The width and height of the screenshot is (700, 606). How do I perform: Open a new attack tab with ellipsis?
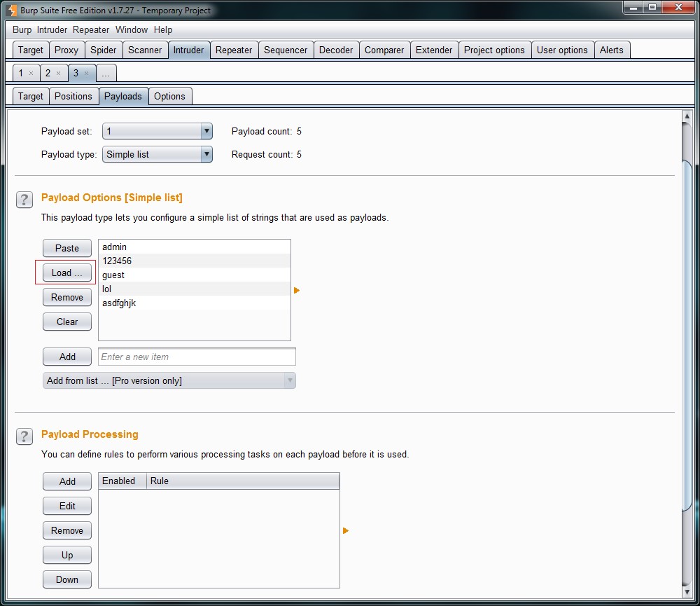106,74
